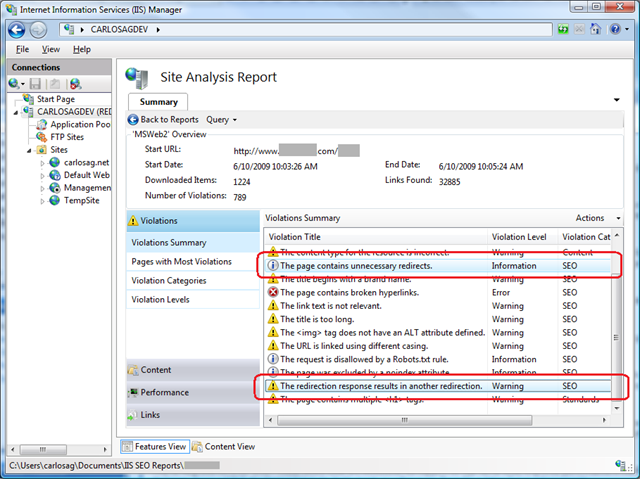Expand the Management site node
This screenshot has width=640, height=479.
[42, 188]
